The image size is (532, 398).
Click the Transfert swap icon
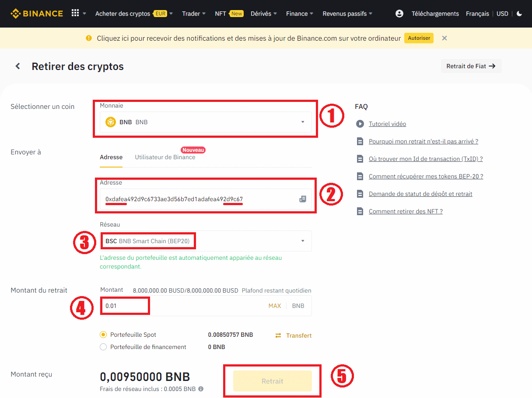279,335
